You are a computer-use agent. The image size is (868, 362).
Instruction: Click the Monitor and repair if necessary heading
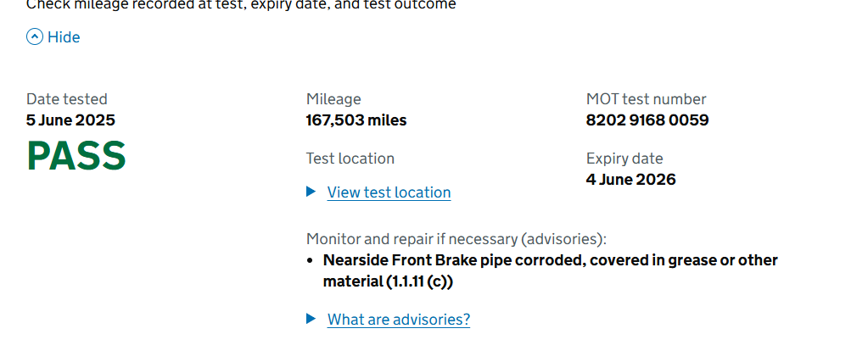coord(456,239)
